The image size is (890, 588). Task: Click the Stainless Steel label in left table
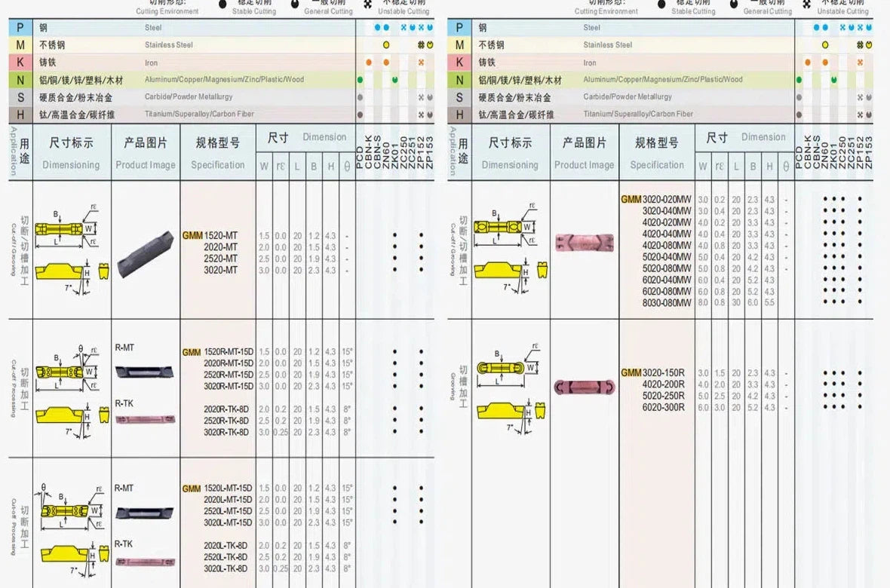169,45
